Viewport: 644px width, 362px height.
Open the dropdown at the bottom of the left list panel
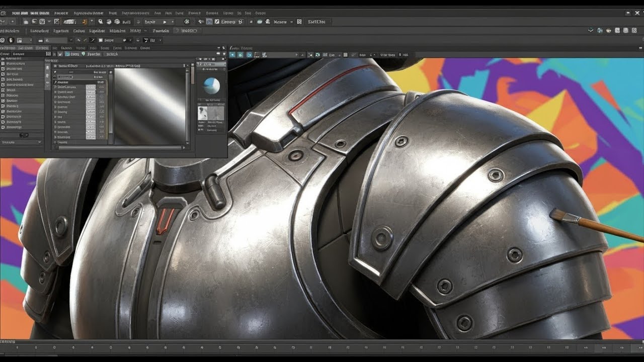[x=21, y=142]
